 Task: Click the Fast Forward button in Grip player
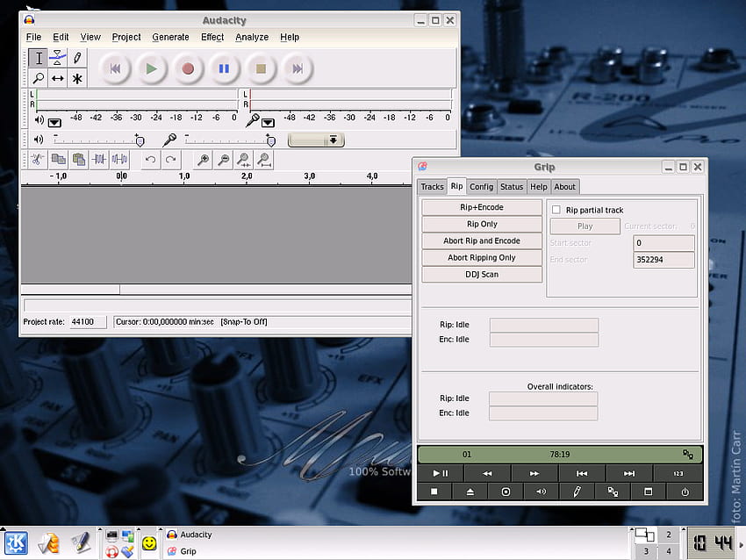(x=534, y=473)
